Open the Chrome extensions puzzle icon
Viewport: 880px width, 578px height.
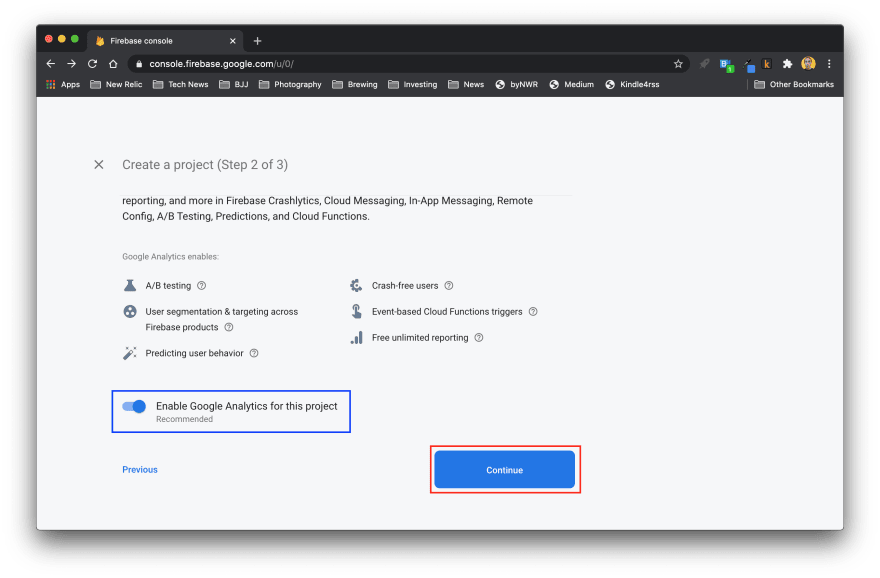pyautogui.click(x=787, y=64)
